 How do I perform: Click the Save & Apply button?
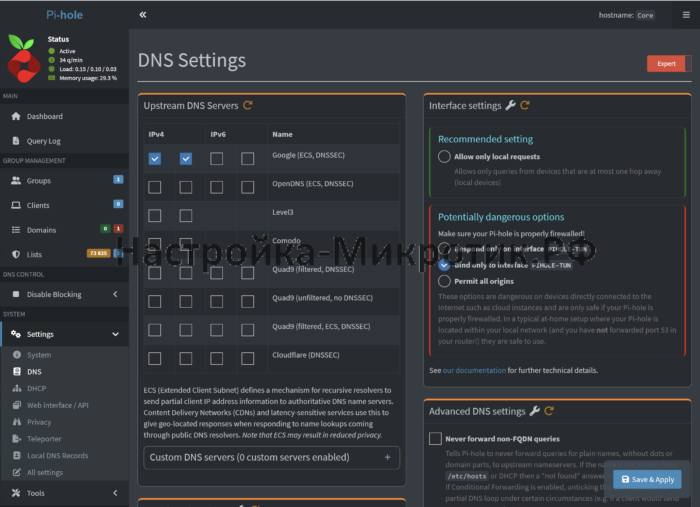tap(647, 479)
